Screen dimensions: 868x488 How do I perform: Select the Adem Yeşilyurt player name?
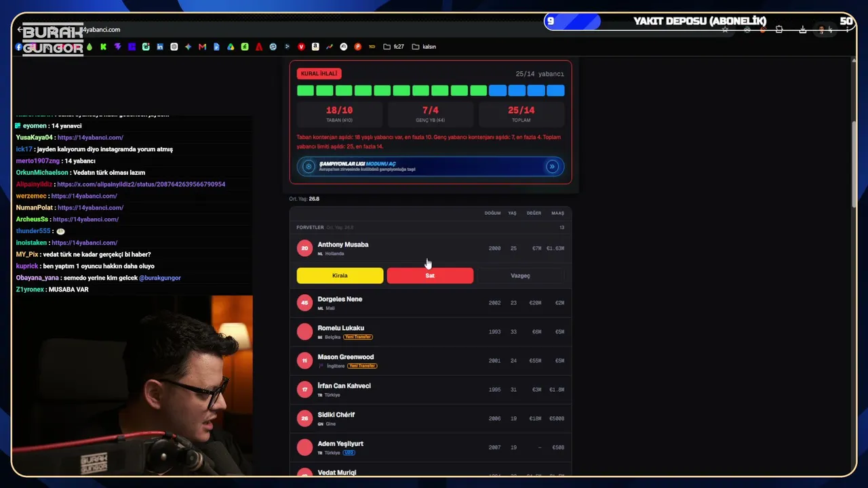click(340, 444)
